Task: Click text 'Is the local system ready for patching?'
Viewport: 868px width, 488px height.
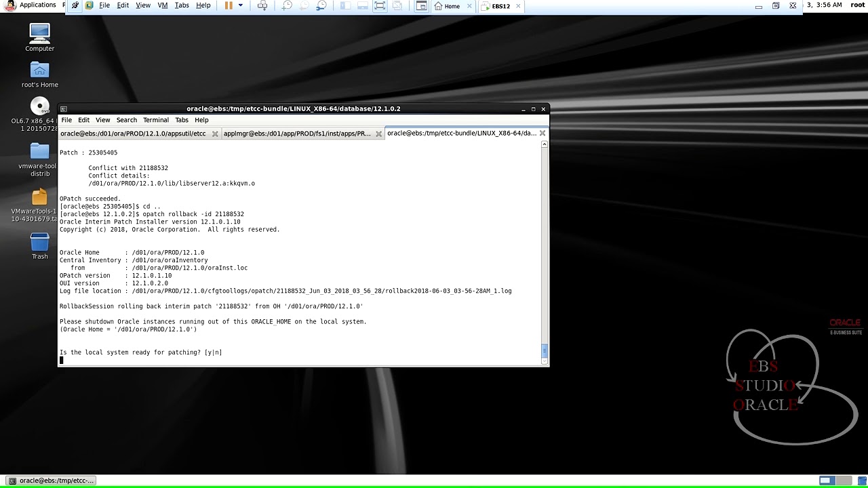Action: pos(130,352)
